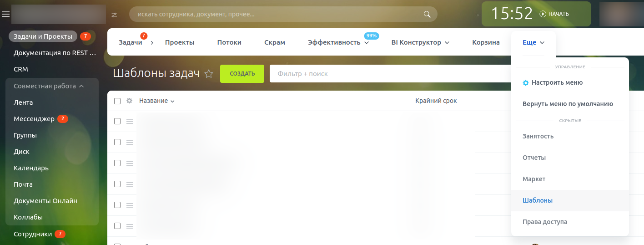The image size is (644, 245).
Task: Click drag handle icon of second template row
Action: tap(130, 143)
